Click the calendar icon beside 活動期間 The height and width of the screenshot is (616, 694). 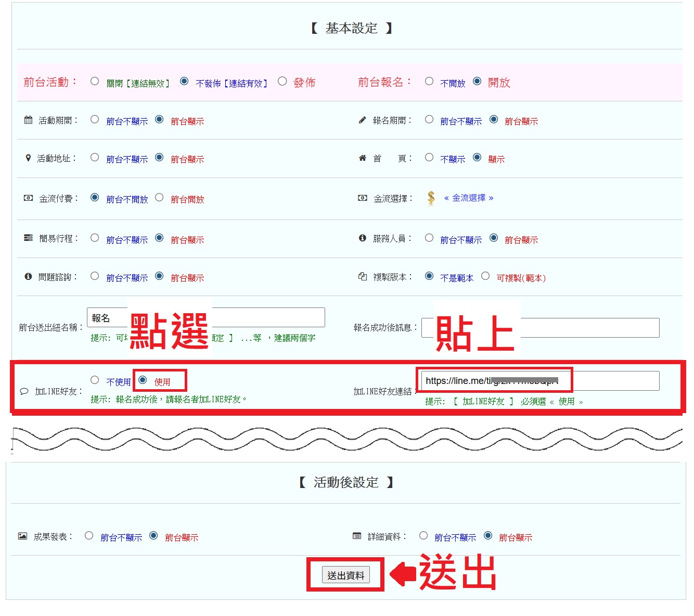pos(28,120)
